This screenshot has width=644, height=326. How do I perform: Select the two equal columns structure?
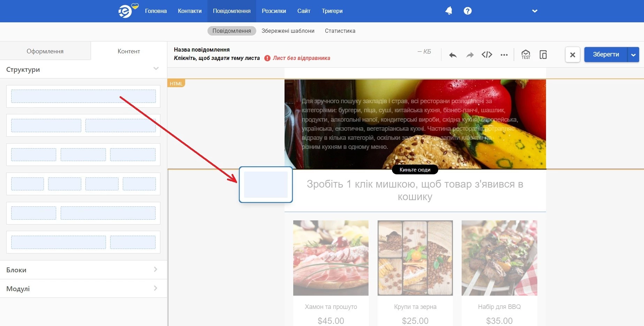[x=83, y=126]
